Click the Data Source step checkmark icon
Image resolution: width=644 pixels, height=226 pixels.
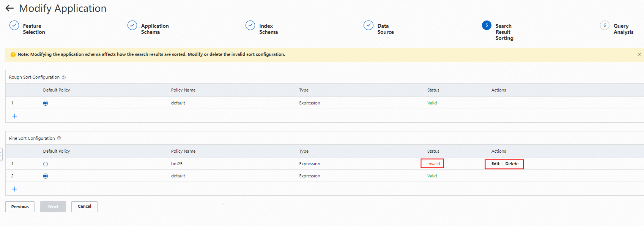pos(368,25)
